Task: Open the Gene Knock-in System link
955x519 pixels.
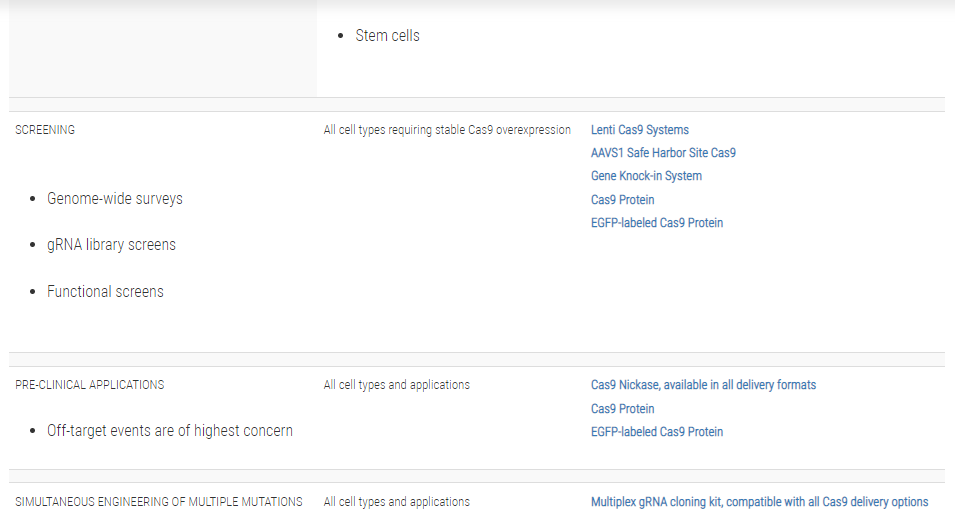Action: point(646,176)
